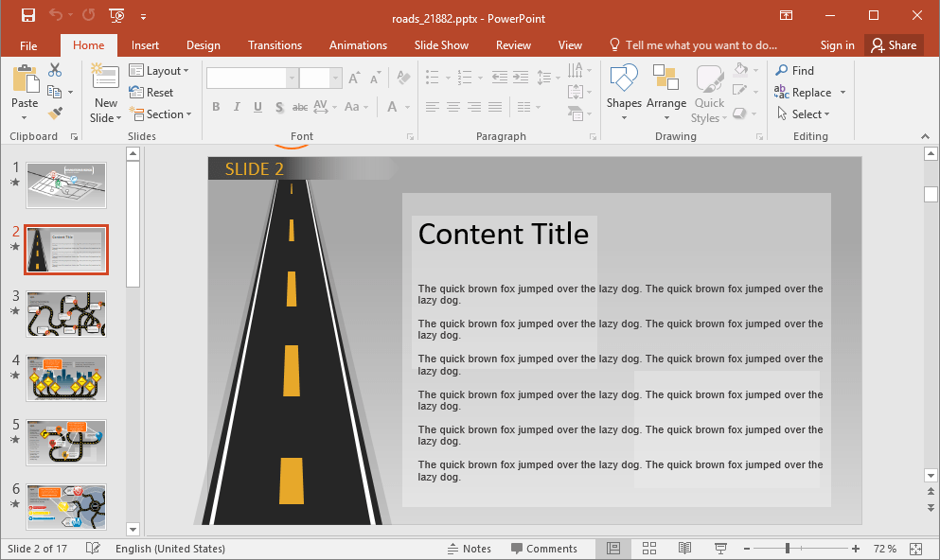The height and width of the screenshot is (560, 940).
Task: Enable strikethrough formatting
Action: [299, 107]
